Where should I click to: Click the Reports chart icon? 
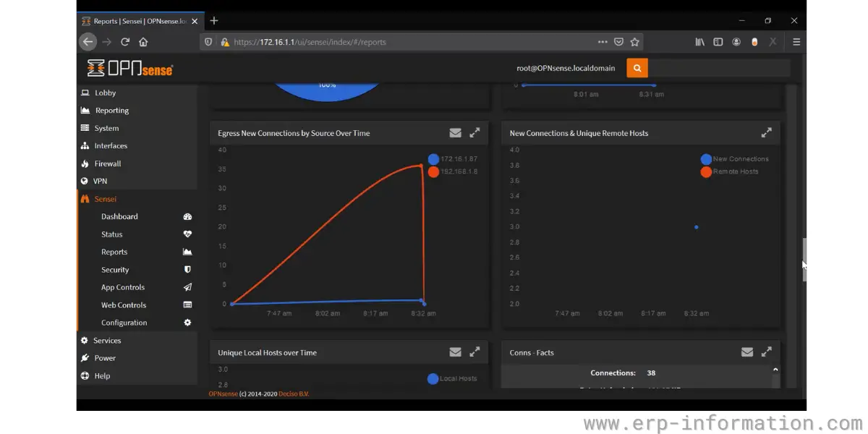tap(187, 252)
